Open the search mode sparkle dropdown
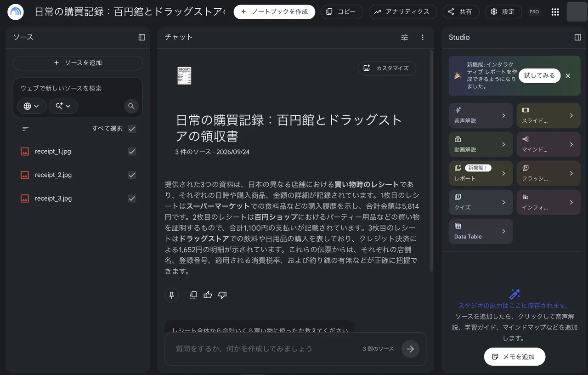 tap(63, 106)
